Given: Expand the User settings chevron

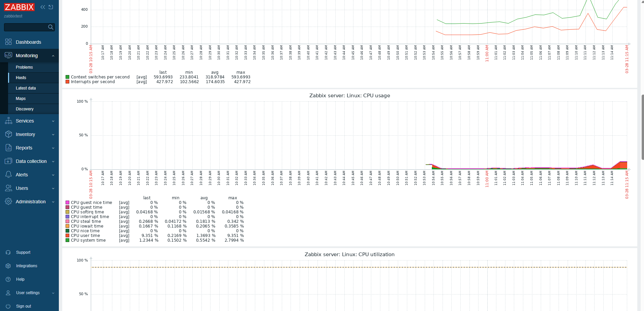Looking at the screenshot, I should point(53,293).
